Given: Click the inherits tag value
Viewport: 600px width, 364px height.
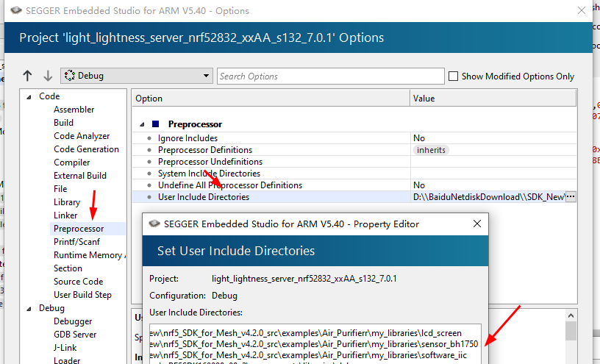Looking at the screenshot, I should point(431,150).
